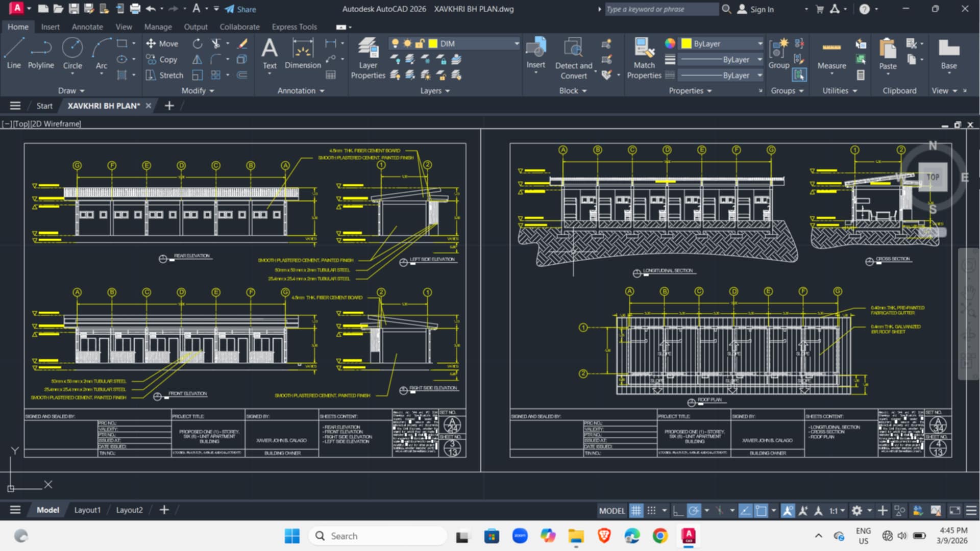The width and height of the screenshot is (980, 551).
Task: Expand the Draw panel options
Action: coord(71,90)
